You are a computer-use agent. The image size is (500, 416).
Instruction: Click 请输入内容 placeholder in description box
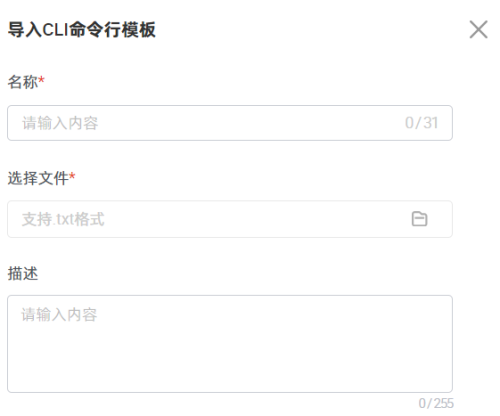click(59, 315)
